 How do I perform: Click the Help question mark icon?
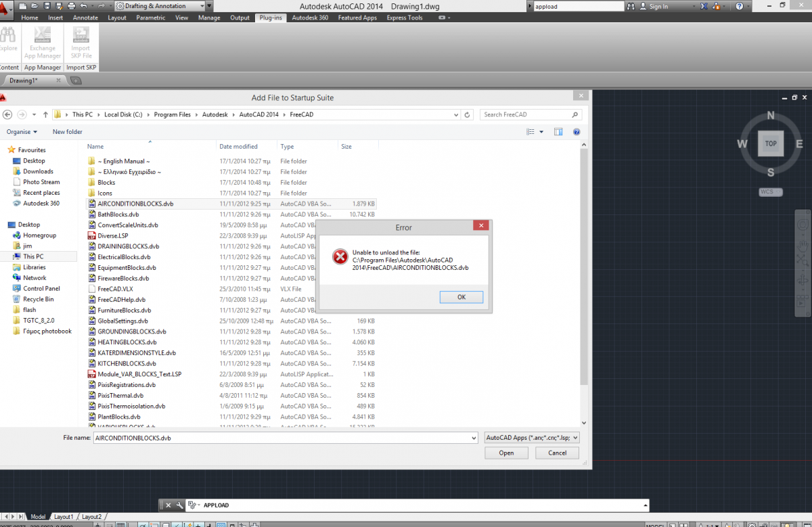point(740,6)
